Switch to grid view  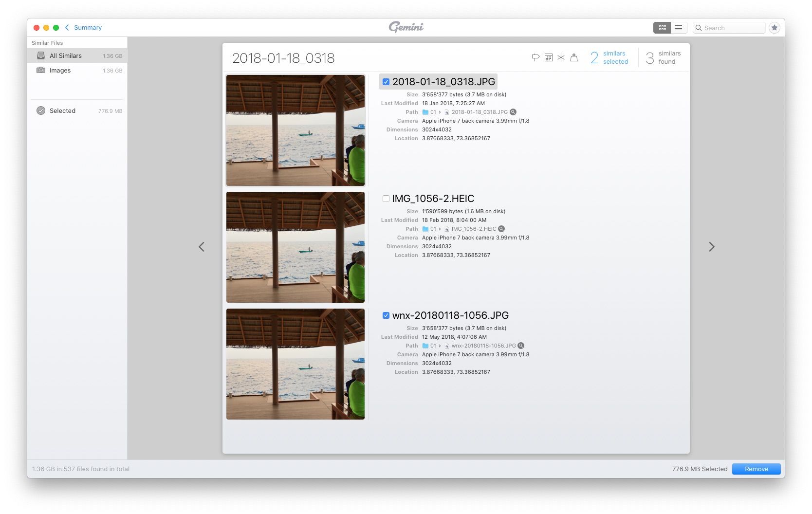tap(662, 28)
